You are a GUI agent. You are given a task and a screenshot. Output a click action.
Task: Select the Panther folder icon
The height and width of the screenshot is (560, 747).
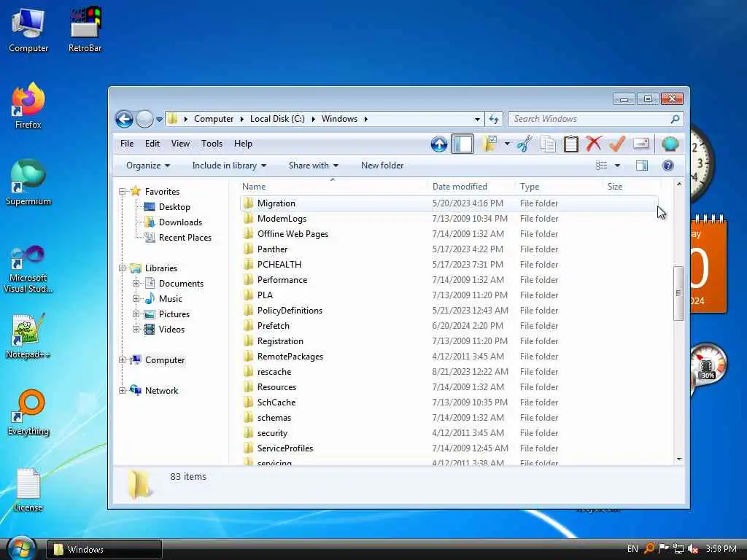coord(248,249)
